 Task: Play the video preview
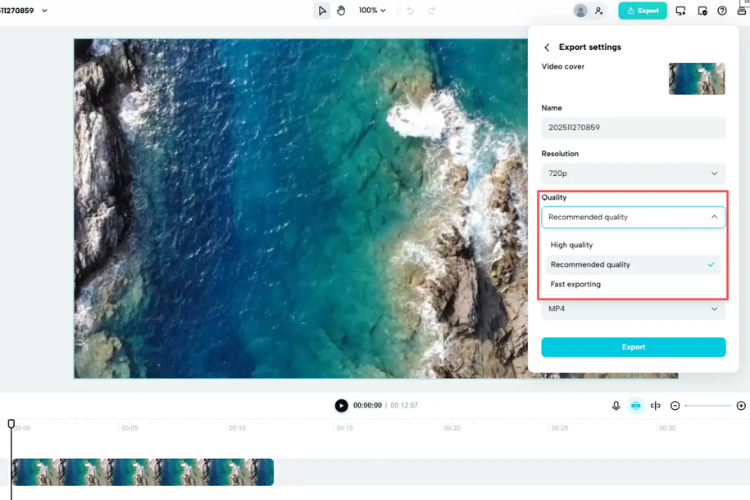click(341, 405)
